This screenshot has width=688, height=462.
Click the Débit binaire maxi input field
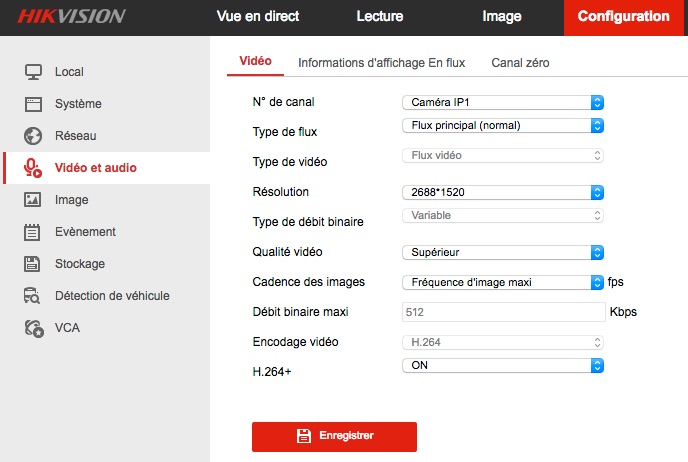pyautogui.click(x=503, y=312)
